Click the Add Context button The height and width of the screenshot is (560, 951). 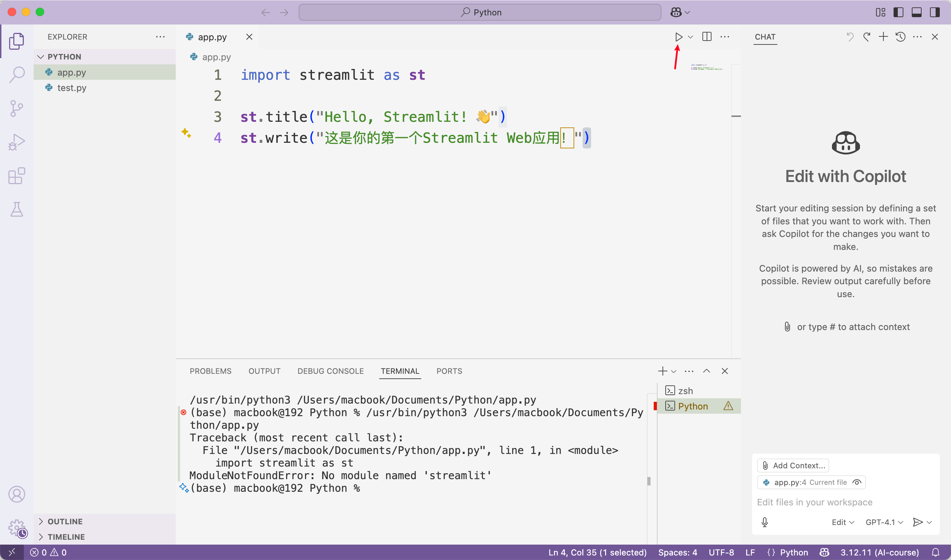(793, 465)
